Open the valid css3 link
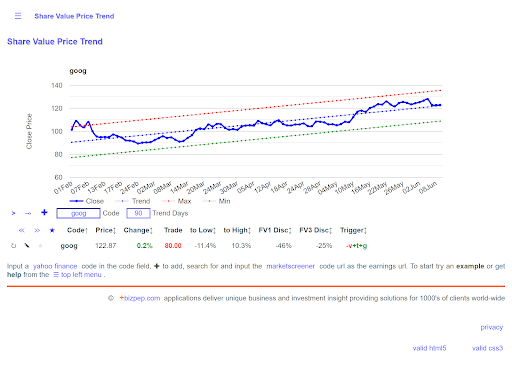The image size is (512, 384). pos(487,348)
